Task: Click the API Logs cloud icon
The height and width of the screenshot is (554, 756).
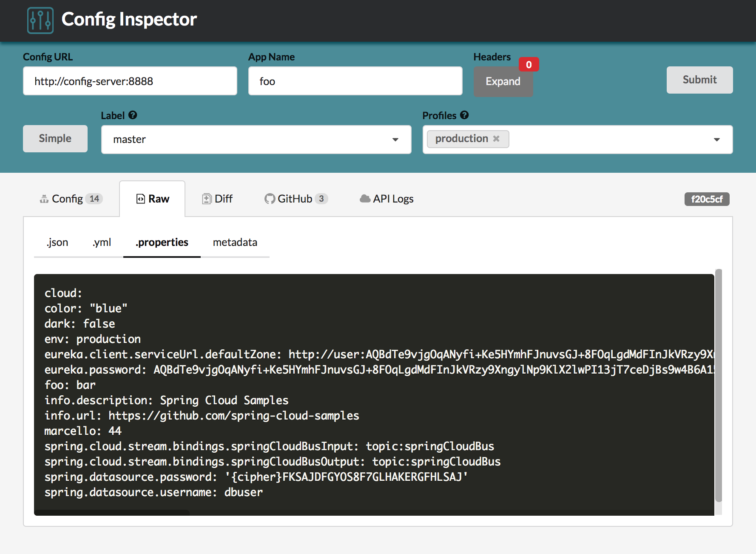Action: tap(365, 199)
